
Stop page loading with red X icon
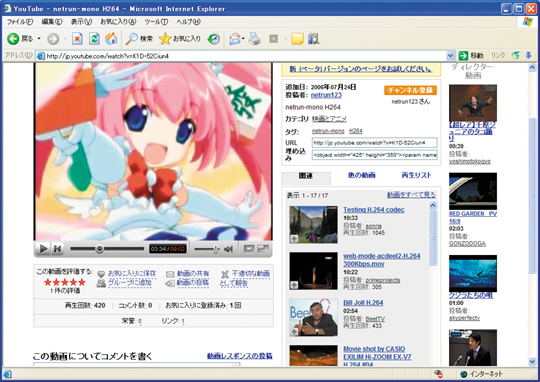(77, 39)
